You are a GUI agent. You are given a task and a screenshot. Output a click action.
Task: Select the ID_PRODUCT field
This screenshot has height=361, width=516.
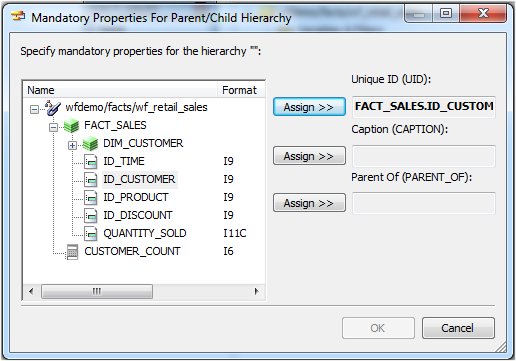click(x=136, y=197)
